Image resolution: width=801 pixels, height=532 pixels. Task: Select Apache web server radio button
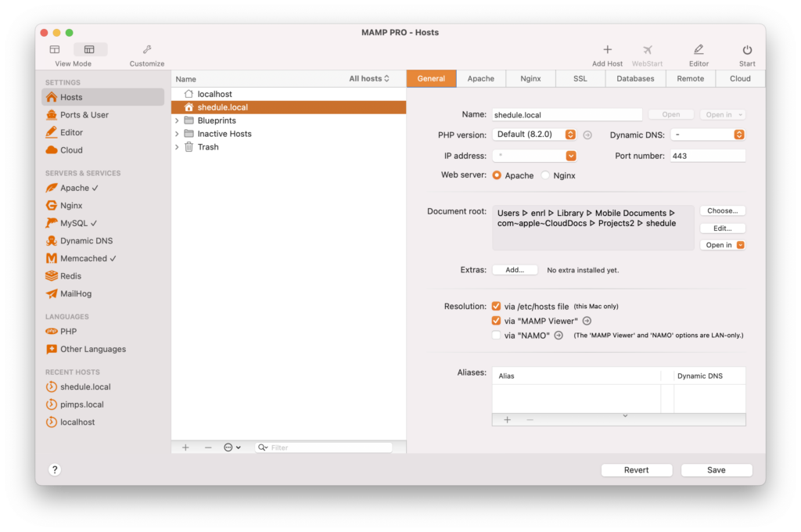tap(497, 175)
